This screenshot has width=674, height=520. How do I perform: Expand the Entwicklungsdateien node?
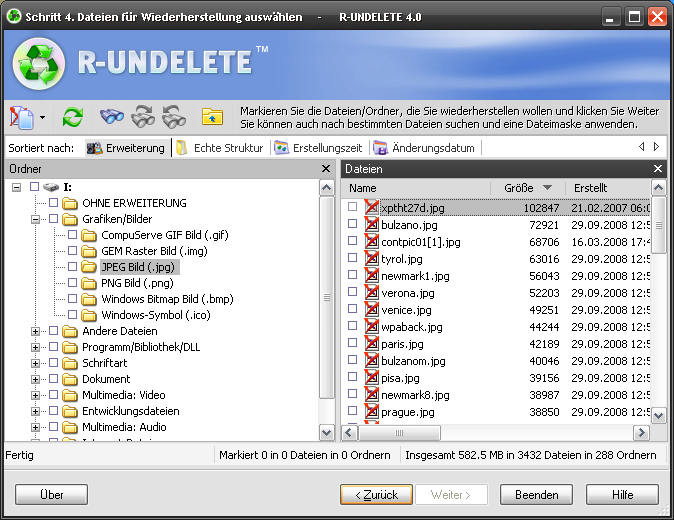point(35,411)
